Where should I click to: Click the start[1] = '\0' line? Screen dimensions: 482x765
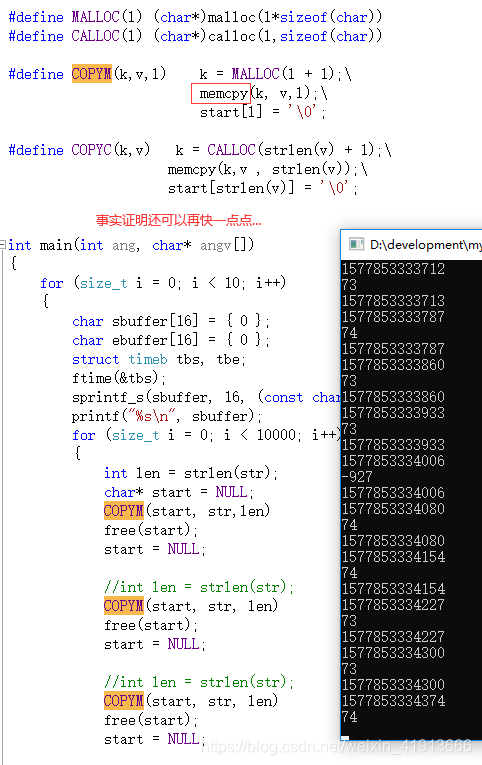(262, 112)
